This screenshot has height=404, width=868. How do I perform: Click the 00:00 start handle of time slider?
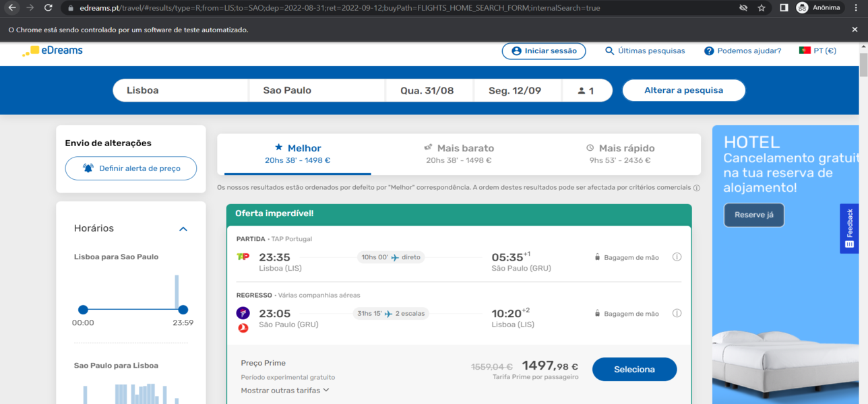pyautogui.click(x=83, y=310)
